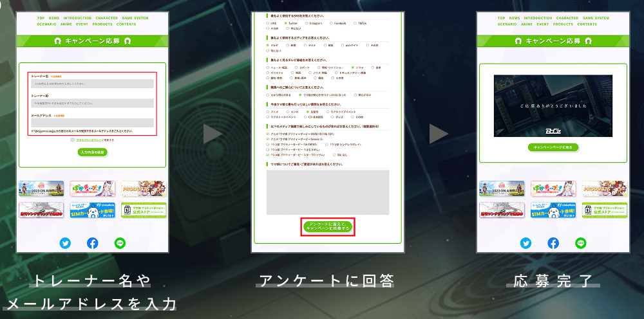
Task: Toggle the スターブロッサム checkbox
Action: 268,155
